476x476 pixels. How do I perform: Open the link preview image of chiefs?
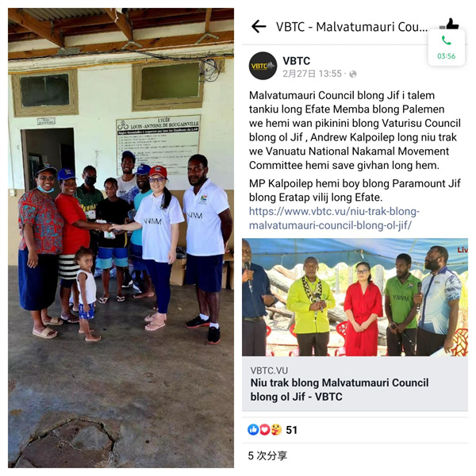click(x=355, y=297)
